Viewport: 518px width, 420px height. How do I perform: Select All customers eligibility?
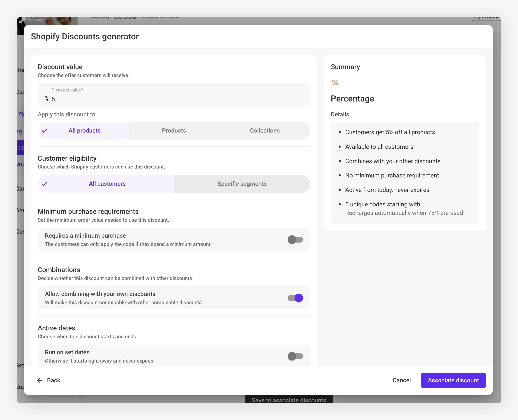pyautogui.click(x=106, y=184)
